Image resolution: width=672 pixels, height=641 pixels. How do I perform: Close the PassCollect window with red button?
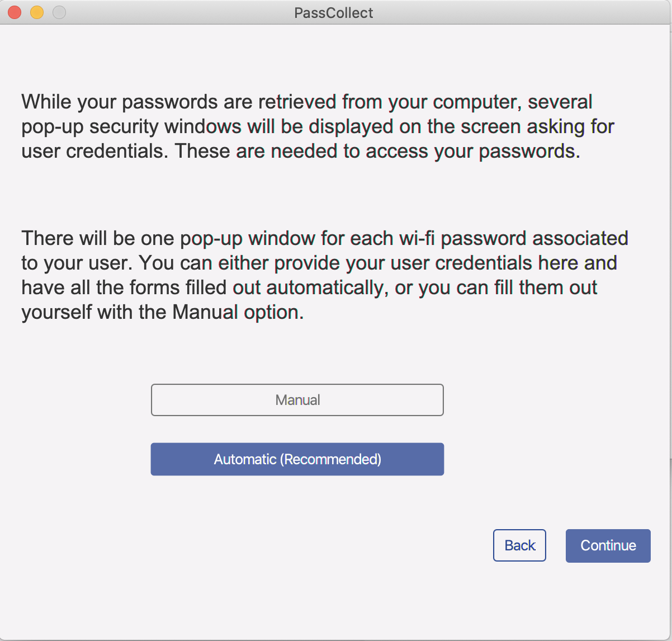pyautogui.click(x=15, y=12)
